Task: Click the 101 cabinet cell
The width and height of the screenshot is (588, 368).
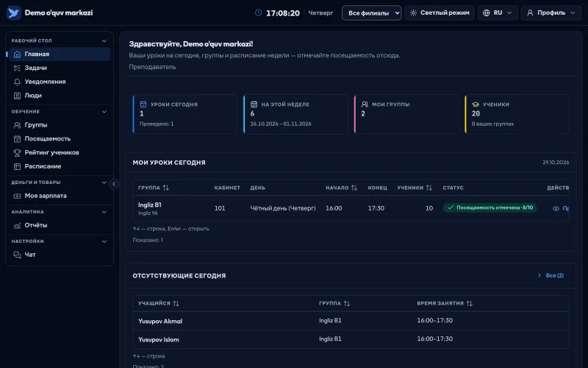Action: tap(220, 208)
